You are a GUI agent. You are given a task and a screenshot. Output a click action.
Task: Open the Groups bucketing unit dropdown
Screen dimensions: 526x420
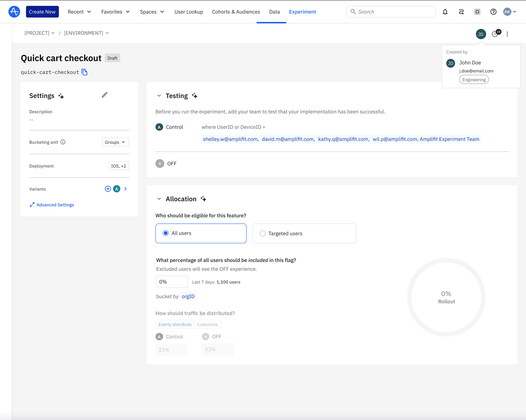pyautogui.click(x=115, y=142)
